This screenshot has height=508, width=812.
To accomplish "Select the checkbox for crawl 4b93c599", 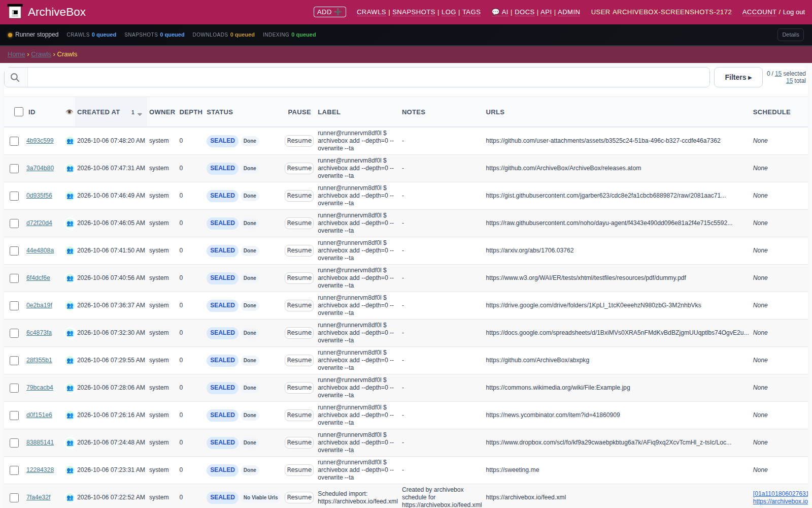I will [x=14, y=141].
